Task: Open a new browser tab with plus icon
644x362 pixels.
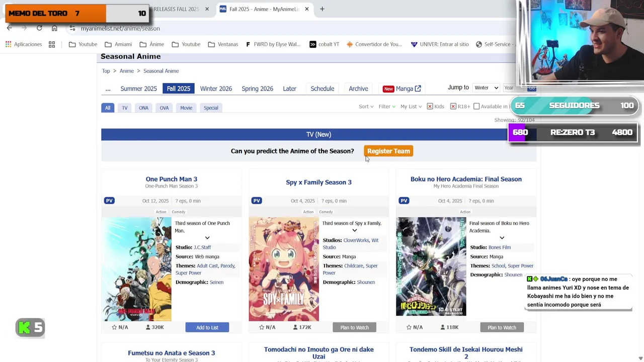Action: 322,9
